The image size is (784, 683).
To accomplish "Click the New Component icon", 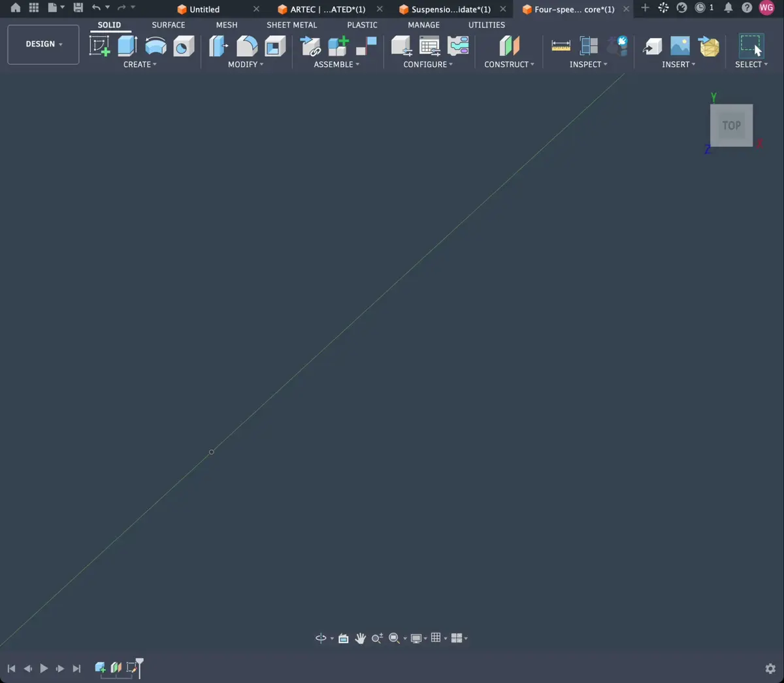I will pos(338,46).
